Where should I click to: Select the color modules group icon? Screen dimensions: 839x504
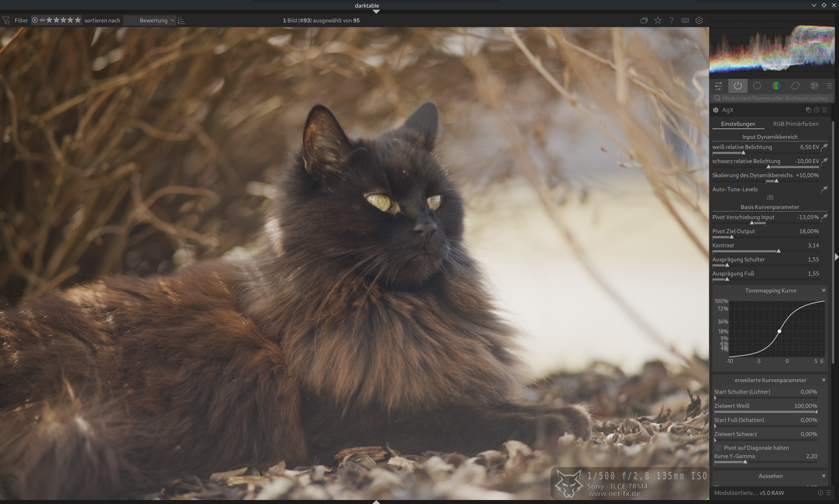click(776, 86)
